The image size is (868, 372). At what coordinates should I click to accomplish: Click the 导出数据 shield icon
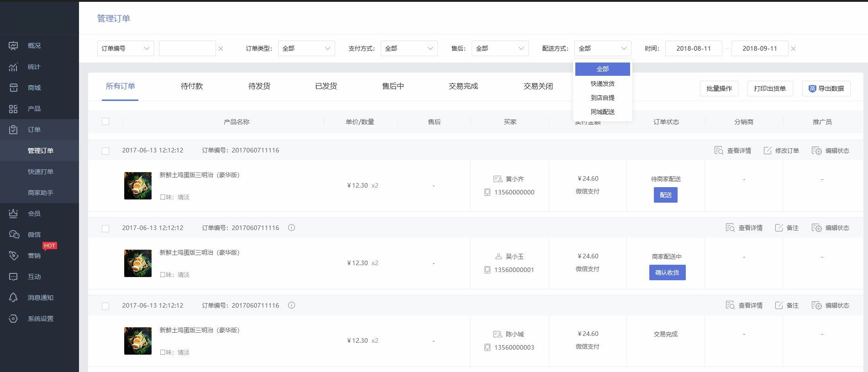pos(812,89)
